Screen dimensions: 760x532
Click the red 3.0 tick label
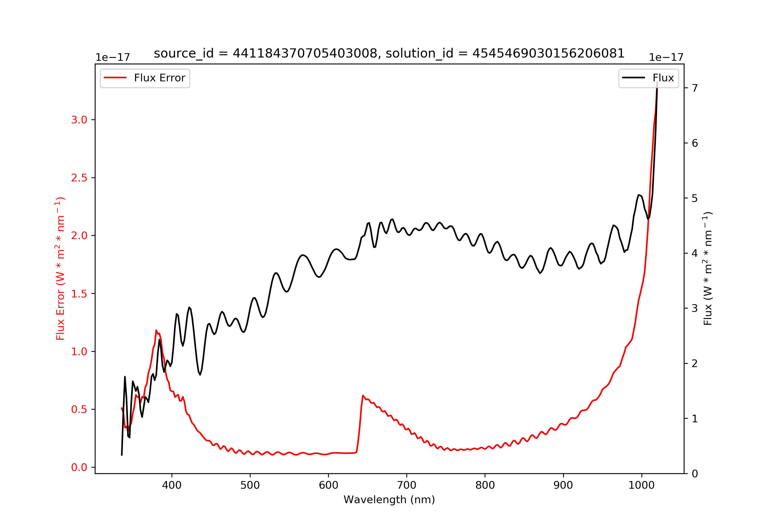click(x=79, y=120)
